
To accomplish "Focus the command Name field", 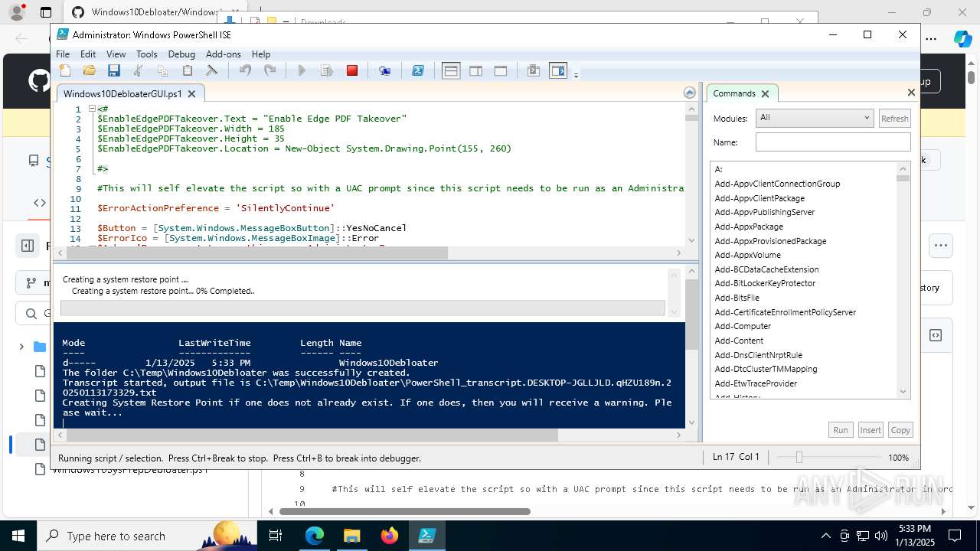I will point(833,142).
